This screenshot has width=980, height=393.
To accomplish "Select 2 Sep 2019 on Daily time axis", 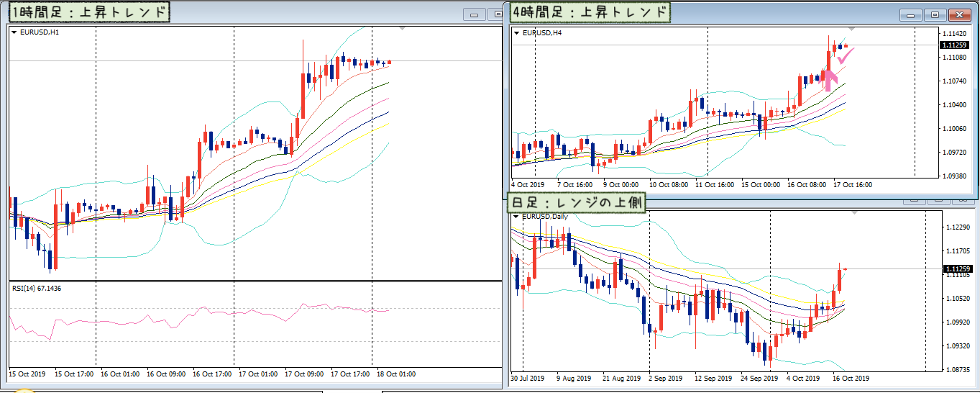I will point(665,378).
